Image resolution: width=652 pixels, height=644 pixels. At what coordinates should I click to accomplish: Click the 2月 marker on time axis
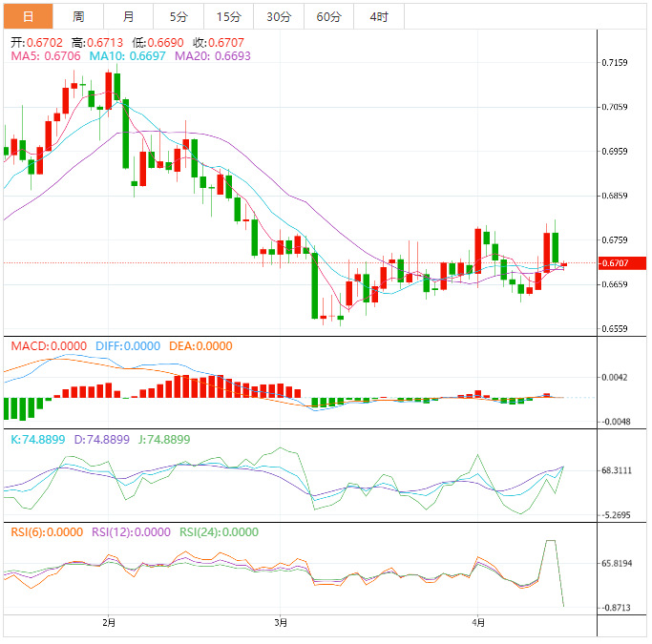(x=108, y=623)
